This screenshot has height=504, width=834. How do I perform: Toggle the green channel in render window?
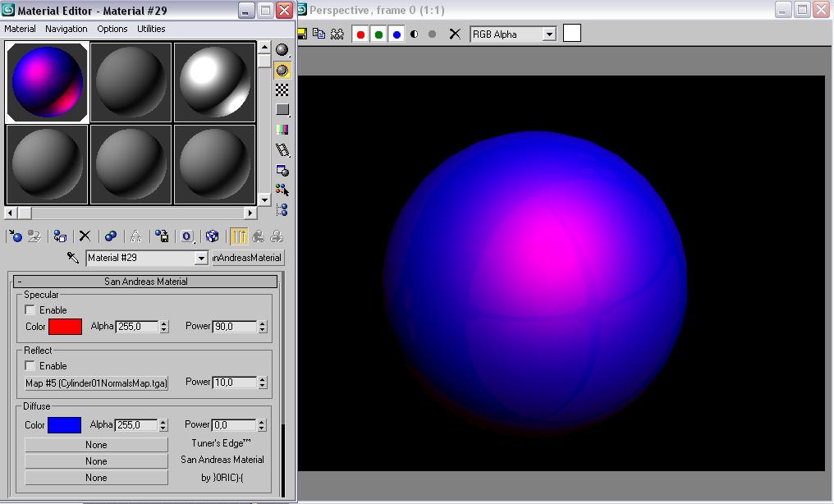click(378, 34)
